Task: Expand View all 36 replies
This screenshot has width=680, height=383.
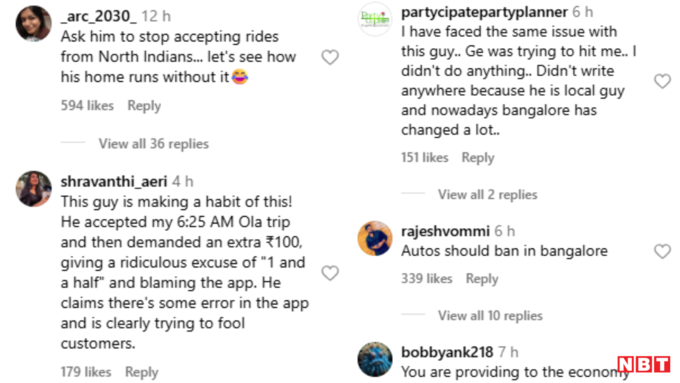Action: point(154,144)
